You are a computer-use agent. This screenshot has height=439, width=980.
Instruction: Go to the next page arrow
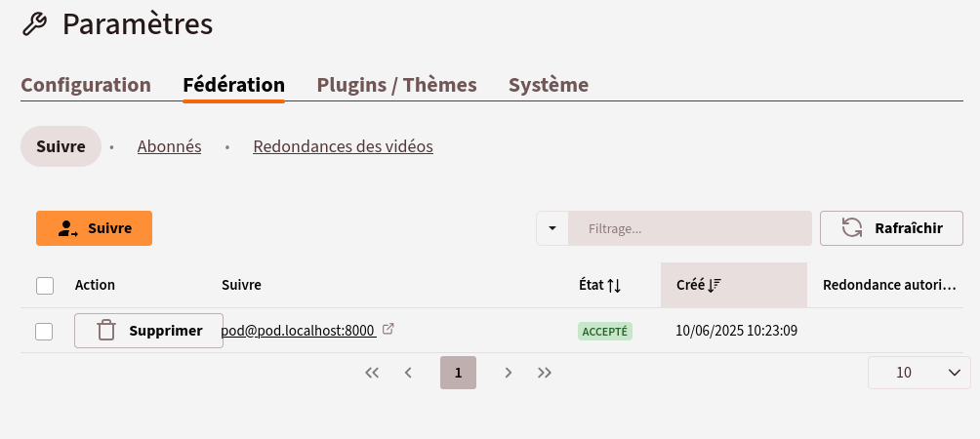509,373
